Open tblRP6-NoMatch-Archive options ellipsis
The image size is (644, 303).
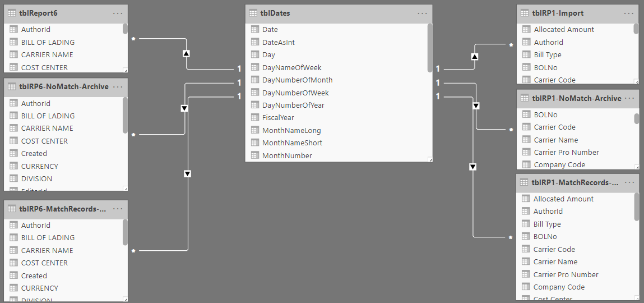pos(118,87)
